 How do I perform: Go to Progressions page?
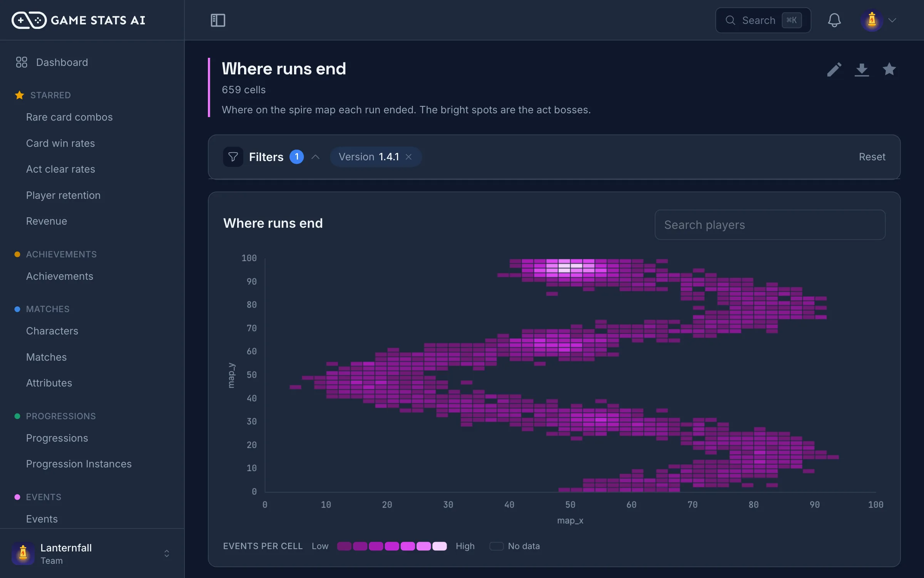pos(57,438)
